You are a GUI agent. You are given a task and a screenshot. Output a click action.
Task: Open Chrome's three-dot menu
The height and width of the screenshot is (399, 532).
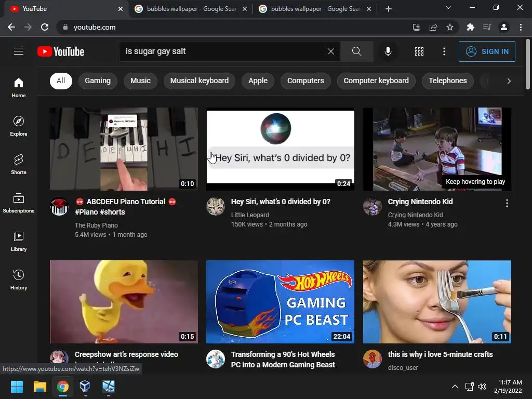tap(521, 27)
